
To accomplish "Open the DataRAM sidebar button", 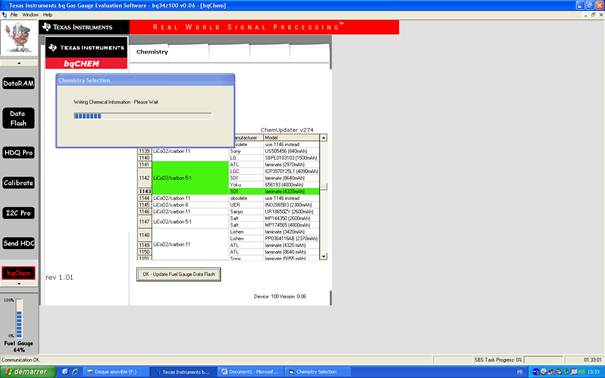I will [x=19, y=83].
